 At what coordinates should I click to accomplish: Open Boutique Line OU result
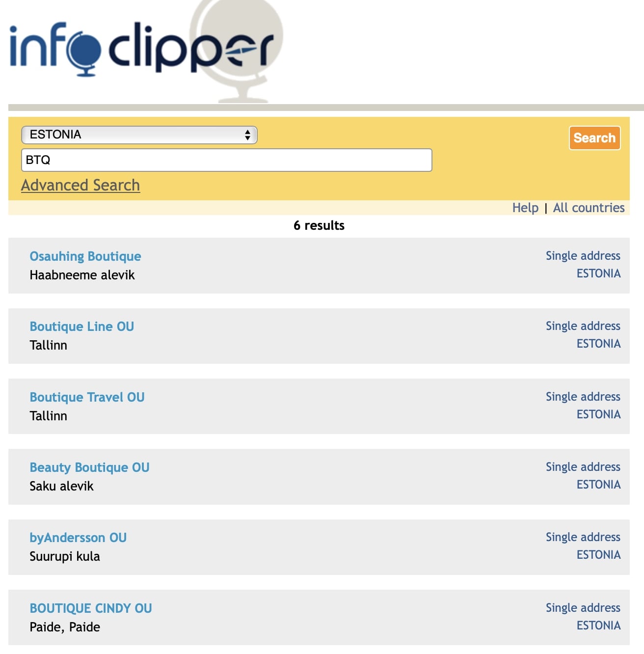(x=82, y=327)
